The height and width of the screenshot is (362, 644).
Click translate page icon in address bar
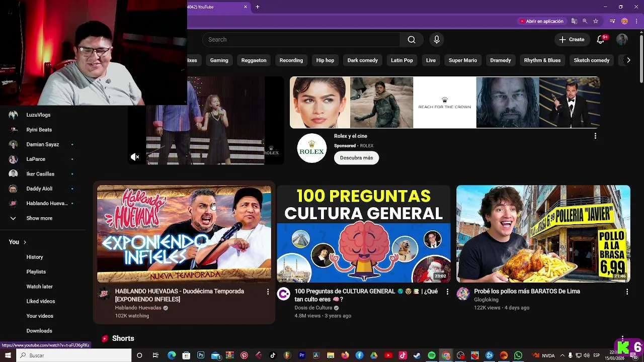pos(574,21)
